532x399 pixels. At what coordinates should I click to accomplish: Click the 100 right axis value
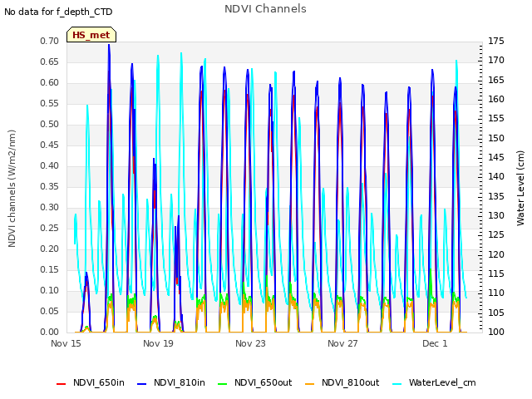(496, 332)
